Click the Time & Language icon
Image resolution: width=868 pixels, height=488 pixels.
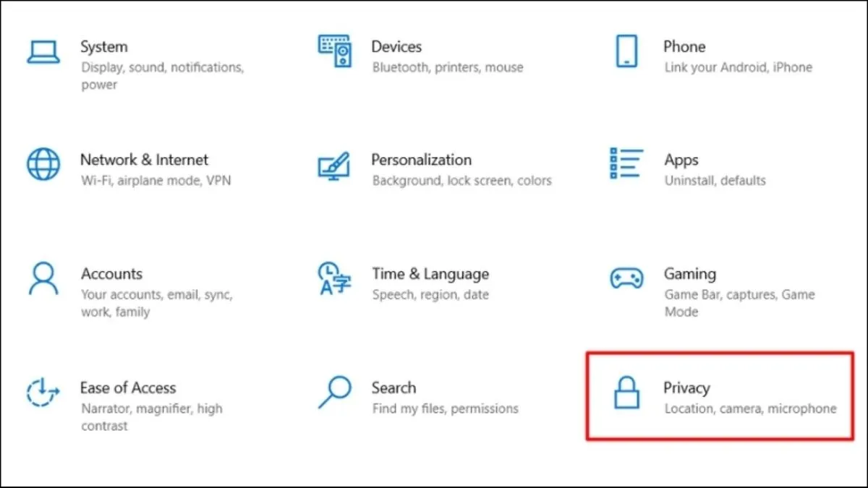334,278
